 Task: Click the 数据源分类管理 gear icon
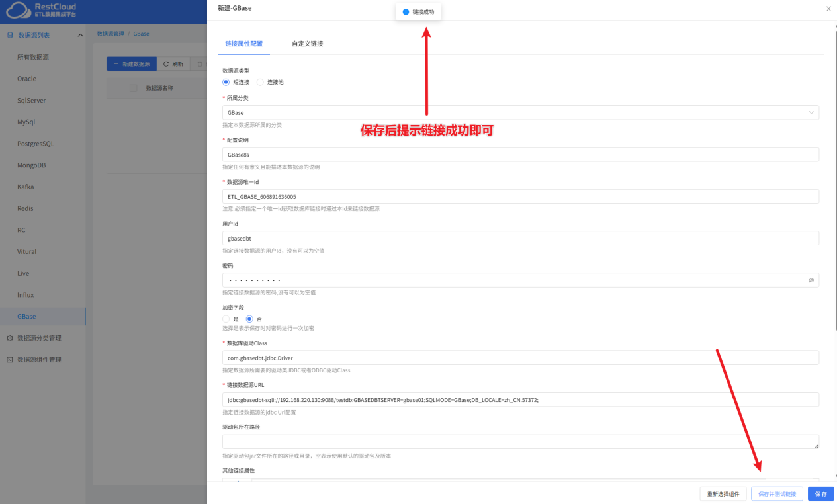point(10,338)
